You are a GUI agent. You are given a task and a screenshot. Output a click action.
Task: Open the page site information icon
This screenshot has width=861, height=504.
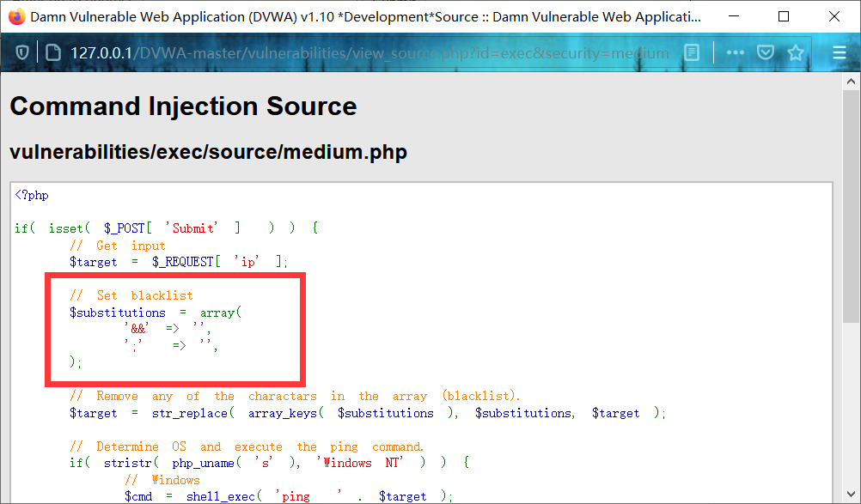click(x=52, y=52)
